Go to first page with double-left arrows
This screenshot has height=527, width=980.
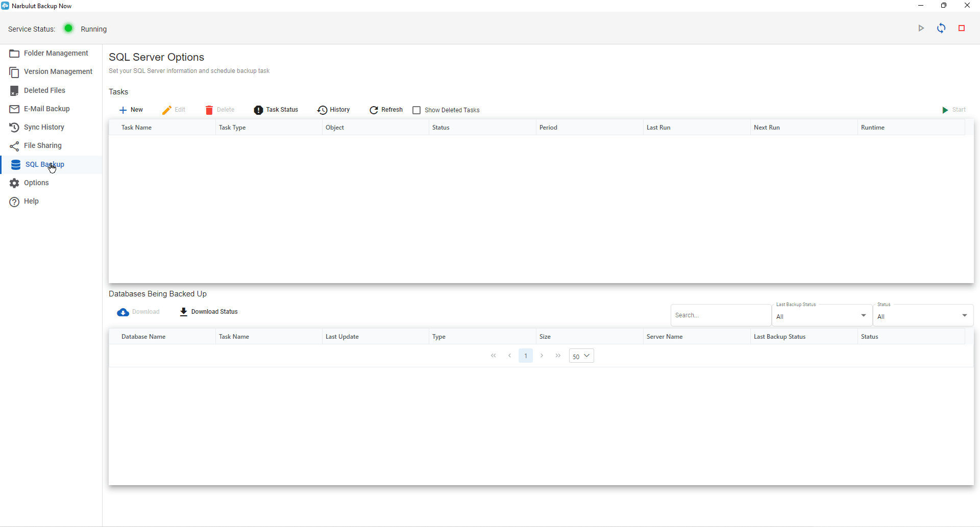pyautogui.click(x=494, y=356)
